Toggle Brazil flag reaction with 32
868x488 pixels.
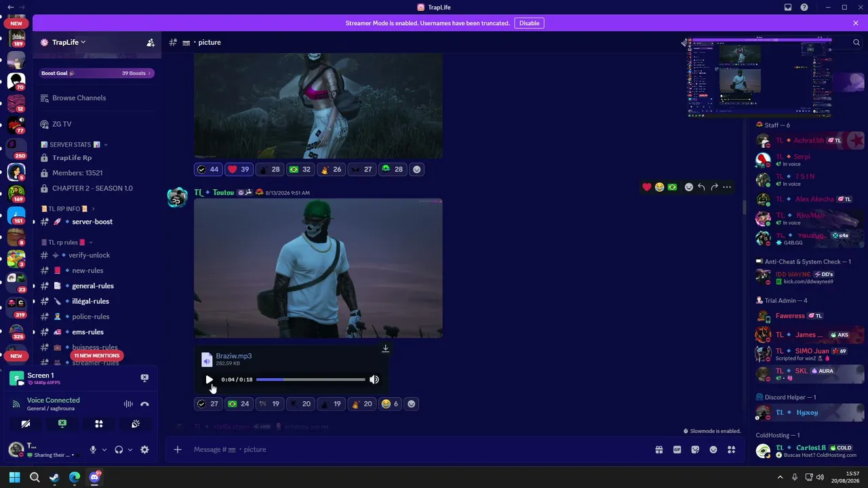point(300,169)
